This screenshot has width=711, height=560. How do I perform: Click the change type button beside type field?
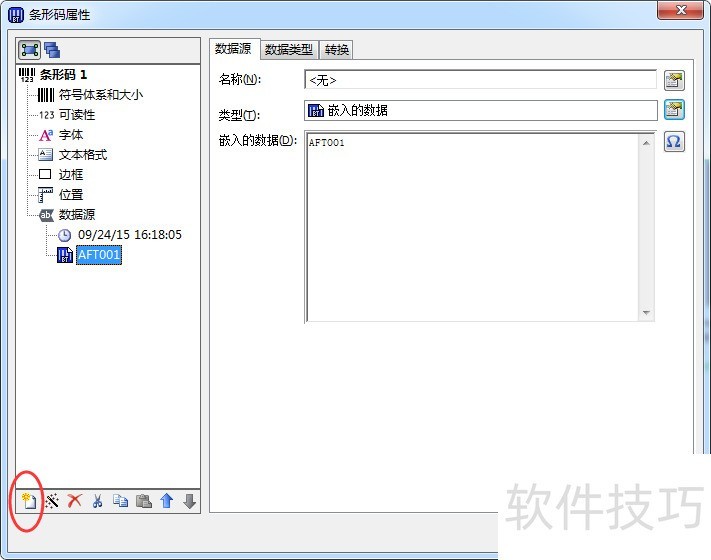(x=674, y=110)
